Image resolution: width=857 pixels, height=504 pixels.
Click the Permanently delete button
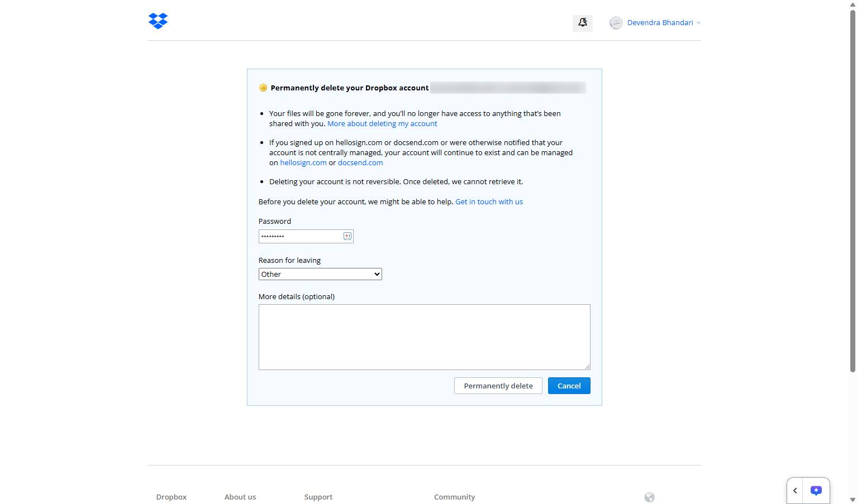pyautogui.click(x=498, y=386)
